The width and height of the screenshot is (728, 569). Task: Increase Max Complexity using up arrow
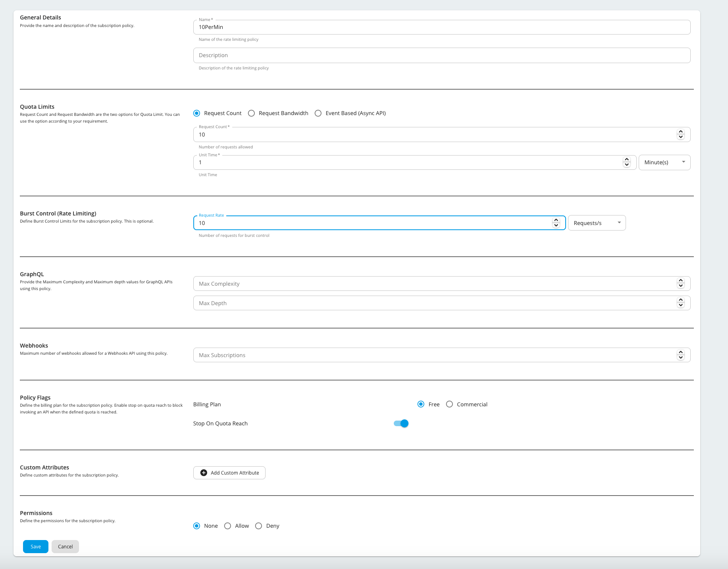(x=681, y=281)
